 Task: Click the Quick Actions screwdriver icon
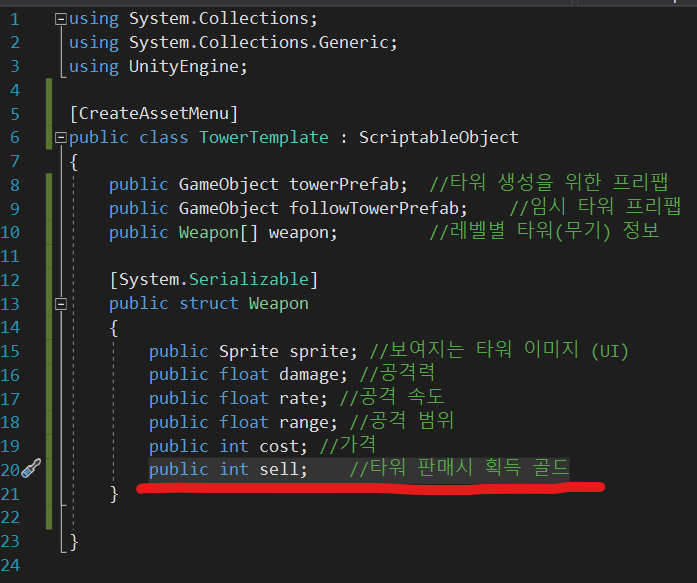click(30, 469)
